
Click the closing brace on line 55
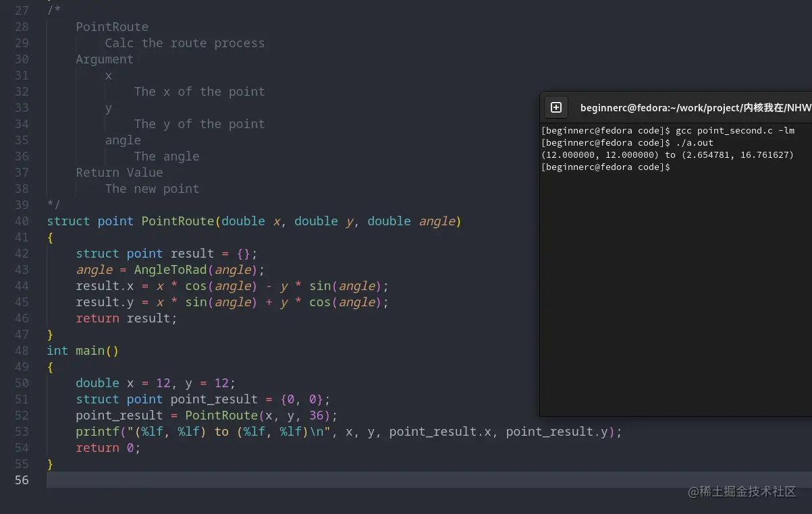[x=51, y=464]
